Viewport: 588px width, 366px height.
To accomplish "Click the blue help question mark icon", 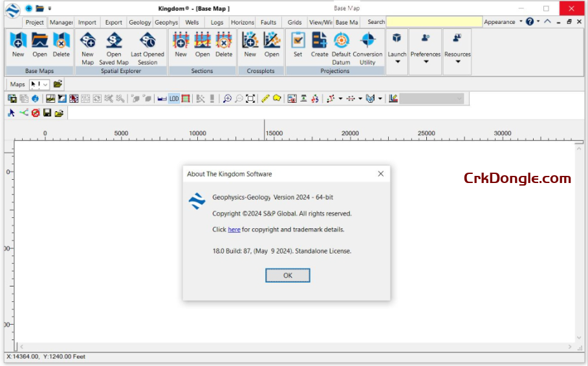I will point(530,22).
